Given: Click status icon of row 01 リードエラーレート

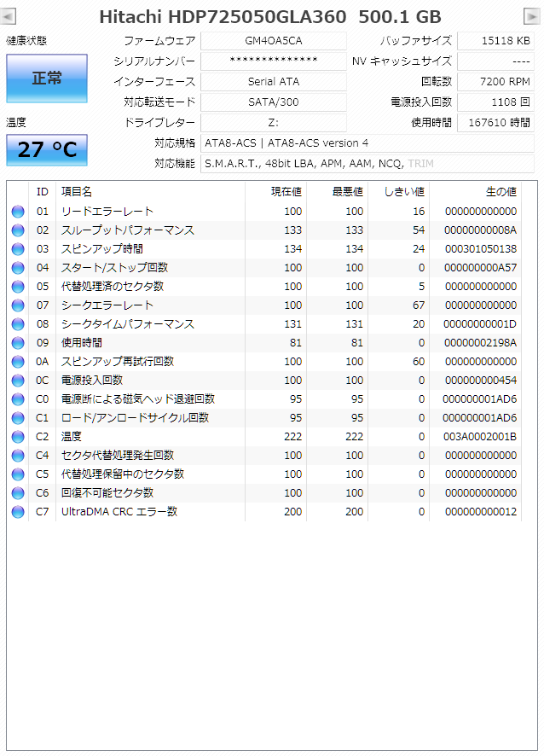Looking at the screenshot, I should point(18,212).
